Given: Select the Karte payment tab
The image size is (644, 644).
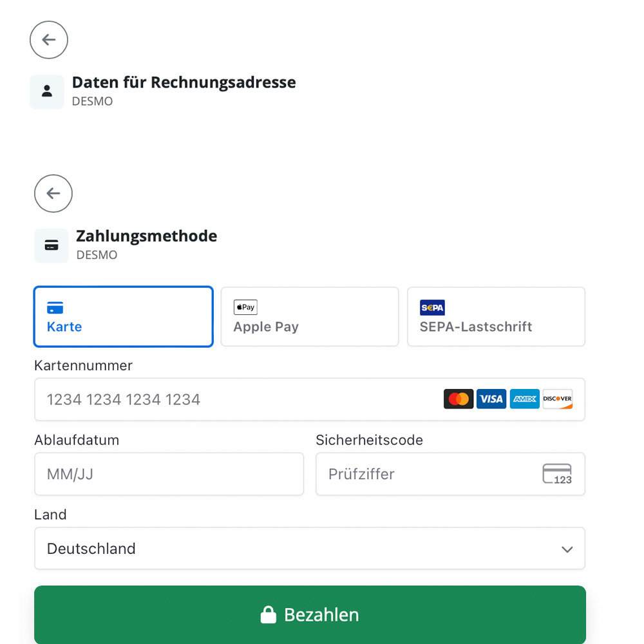Looking at the screenshot, I should 123,317.
